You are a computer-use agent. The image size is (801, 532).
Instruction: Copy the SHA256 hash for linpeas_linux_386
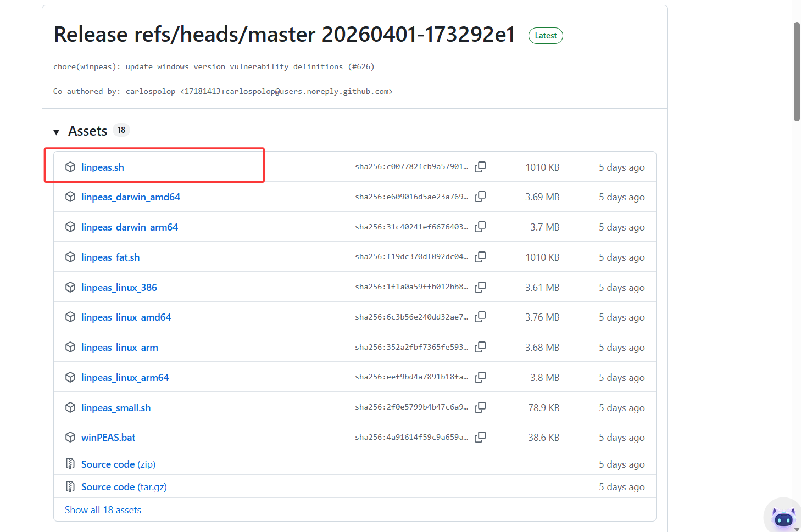coord(480,287)
